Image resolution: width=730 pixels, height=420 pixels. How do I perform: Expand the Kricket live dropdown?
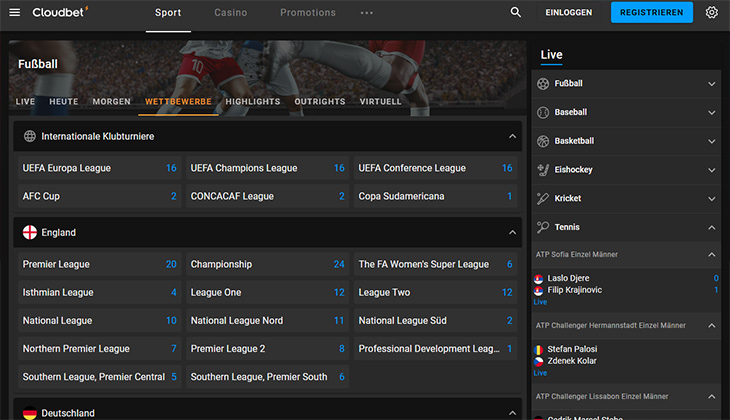coord(711,199)
